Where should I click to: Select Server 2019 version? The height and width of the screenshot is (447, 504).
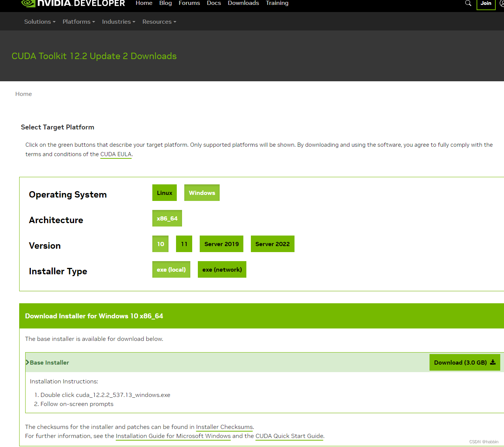(x=222, y=244)
